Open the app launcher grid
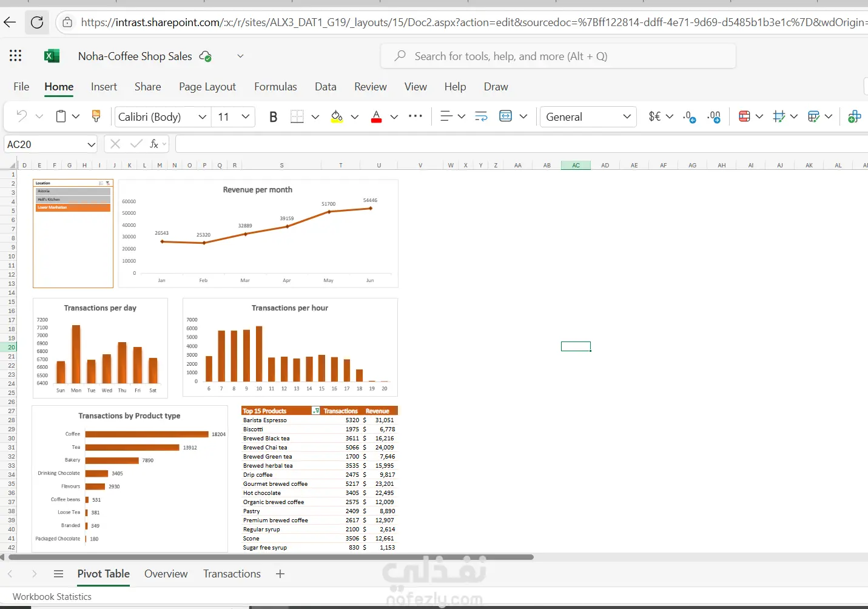The image size is (868, 609). [16, 56]
